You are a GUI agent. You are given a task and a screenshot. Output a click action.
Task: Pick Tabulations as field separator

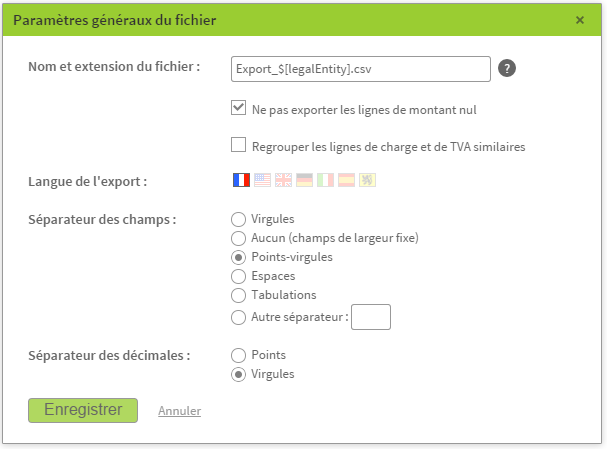click(x=238, y=295)
